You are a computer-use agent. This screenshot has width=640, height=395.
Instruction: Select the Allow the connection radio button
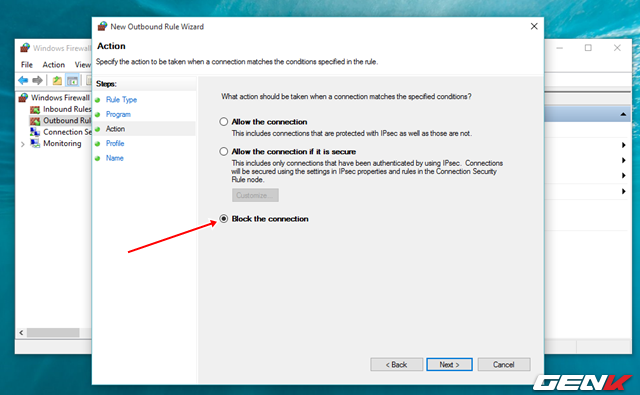[223, 122]
